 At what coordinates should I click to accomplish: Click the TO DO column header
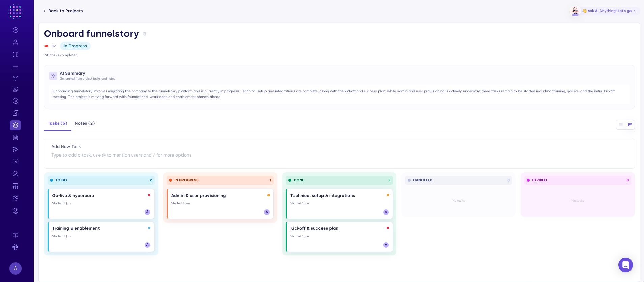(x=101, y=180)
